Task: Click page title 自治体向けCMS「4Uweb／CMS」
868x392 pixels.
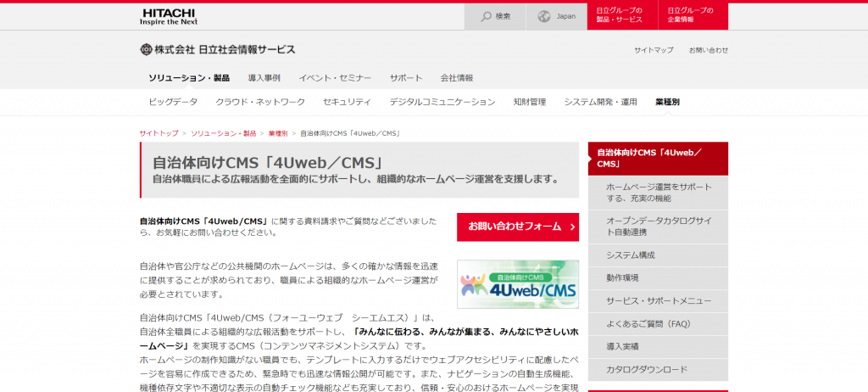Action: 268,162
